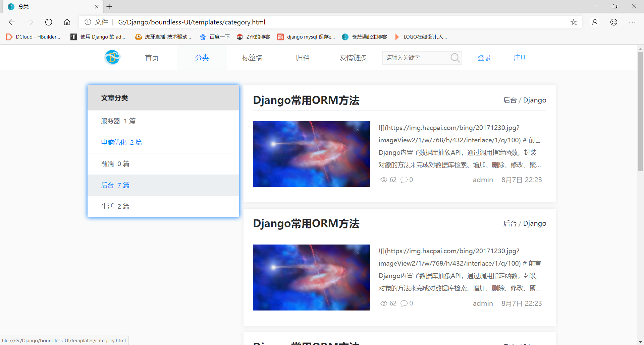Select 首页 in the navbar

pos(152,58)
